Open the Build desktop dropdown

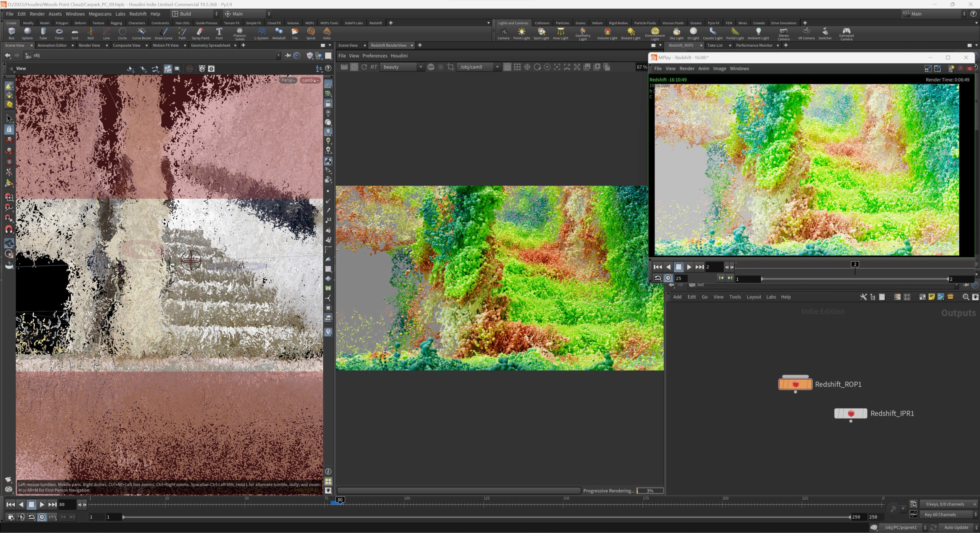195,14
